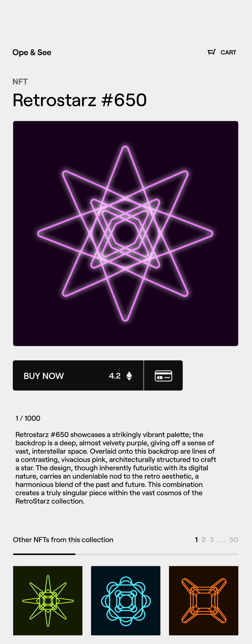The width and height of the screenshot is (252, 644).
Task: Click the shopping cart icon
Action: 211,52
